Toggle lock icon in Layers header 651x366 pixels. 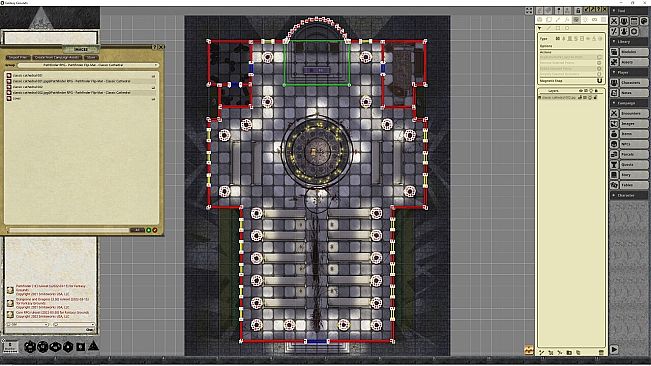click(x=597, y=90)
